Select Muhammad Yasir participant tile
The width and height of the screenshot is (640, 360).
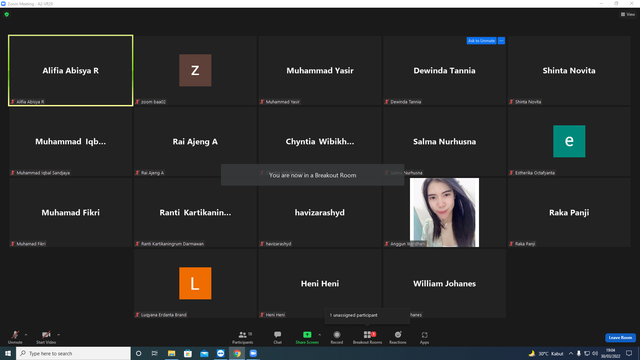coord(320,70)
